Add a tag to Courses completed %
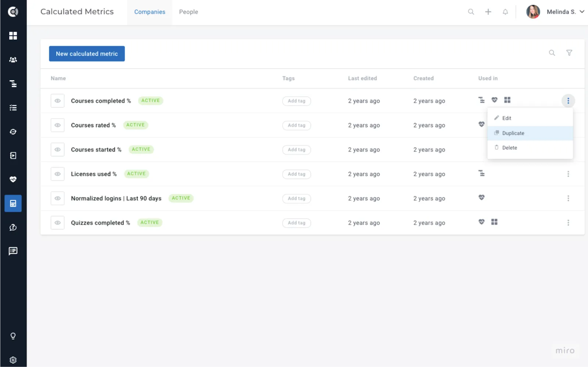The width and height of the screenshot is (588, 367). (x=297, y=101)
